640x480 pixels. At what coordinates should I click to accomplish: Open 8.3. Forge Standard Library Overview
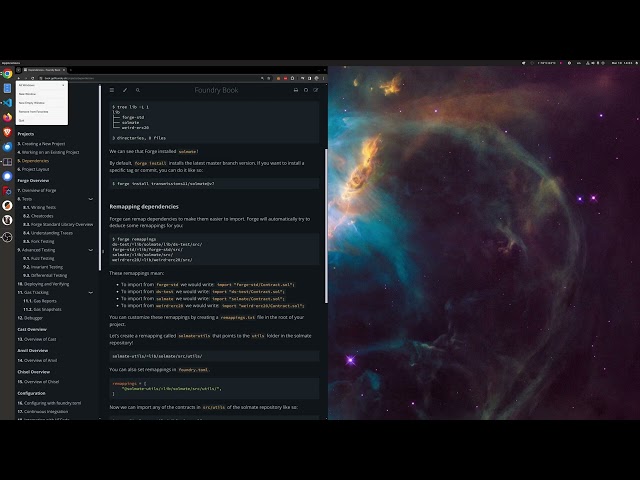[58, 224]
